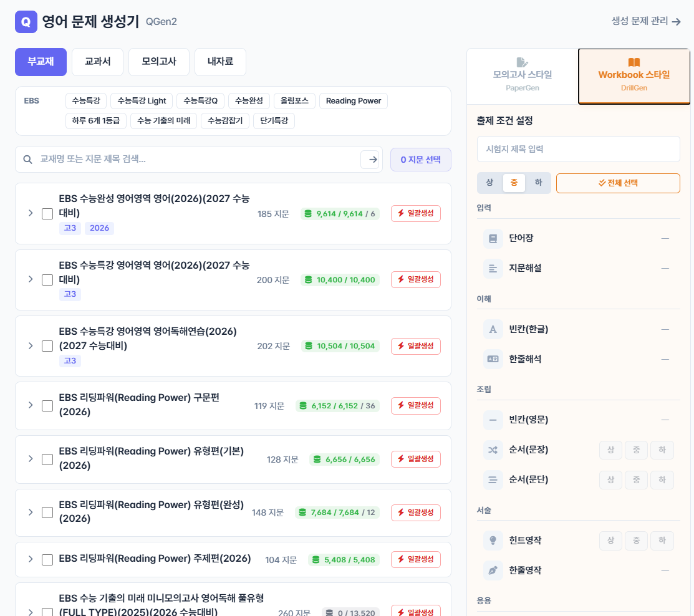Expand the 수능특강 영어독해연습 row
This screenshot has width=694, height=616.
[x=30, y=345]
